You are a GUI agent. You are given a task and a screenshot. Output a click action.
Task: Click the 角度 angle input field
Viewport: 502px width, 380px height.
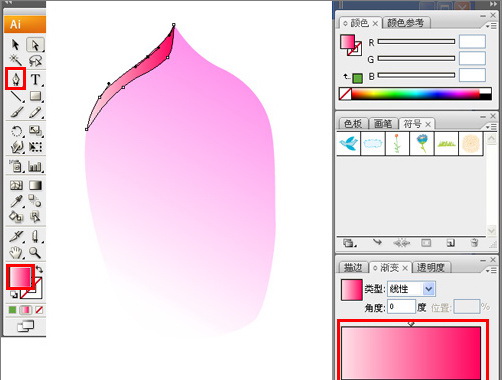[401, 307]
